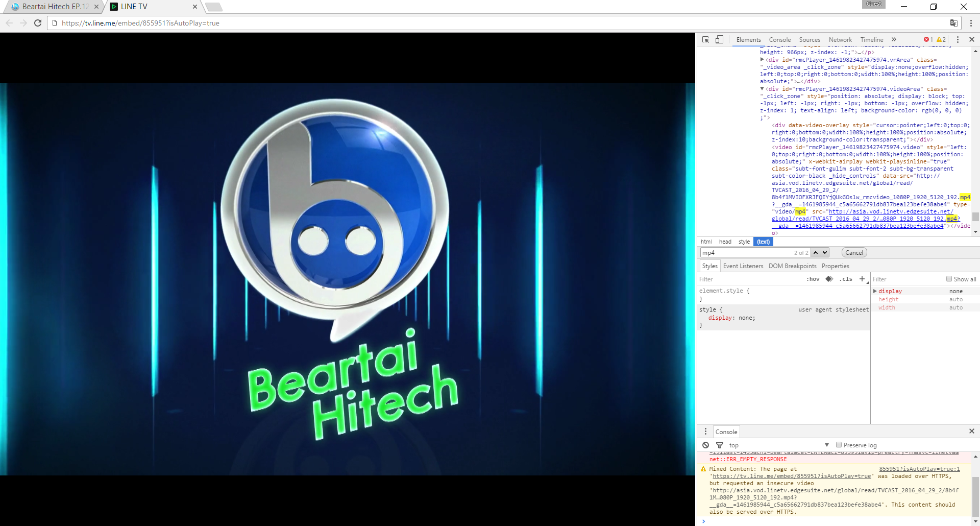Click the new style rule plus icon

pos(862,279)
